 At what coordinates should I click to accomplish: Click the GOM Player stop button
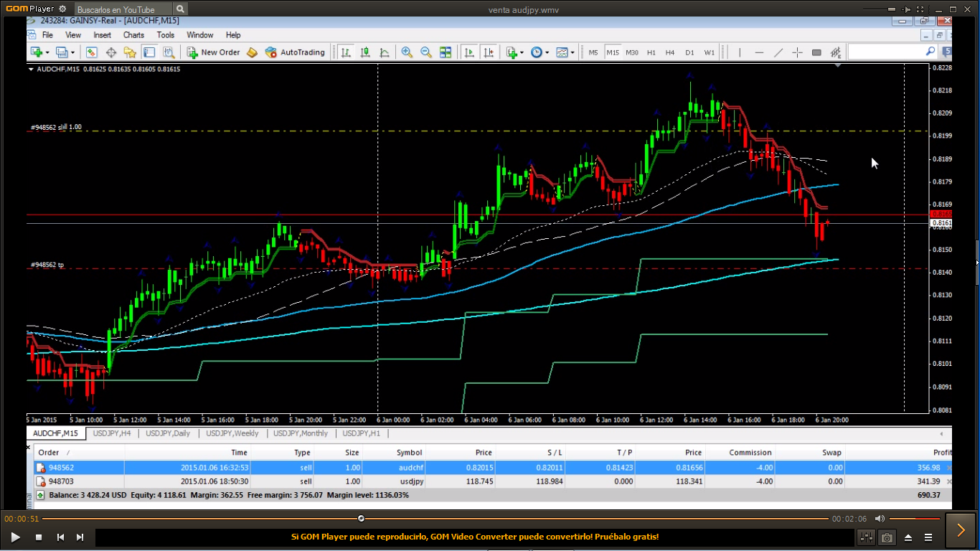(x=39, y=537)
